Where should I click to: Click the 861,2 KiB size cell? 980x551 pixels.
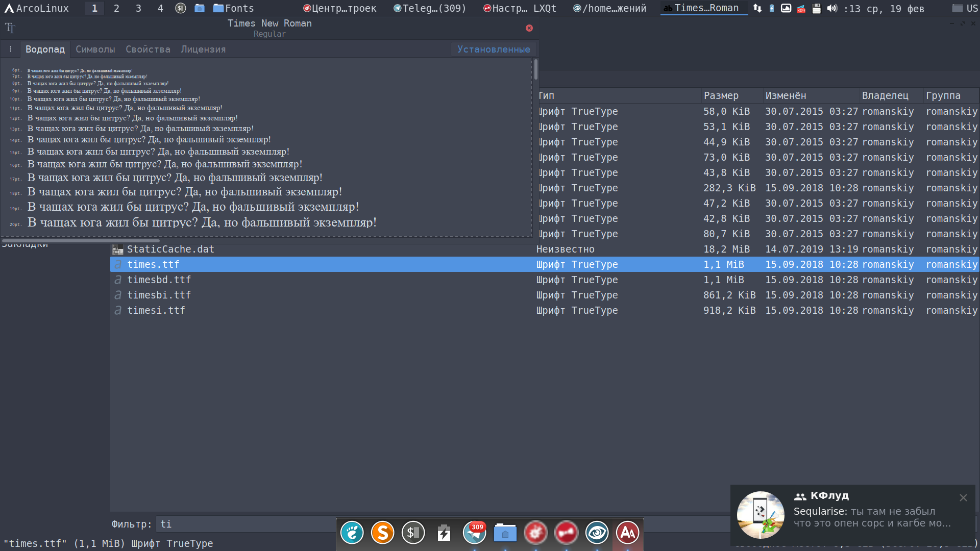pyautogui.click(x=729, y=295)
